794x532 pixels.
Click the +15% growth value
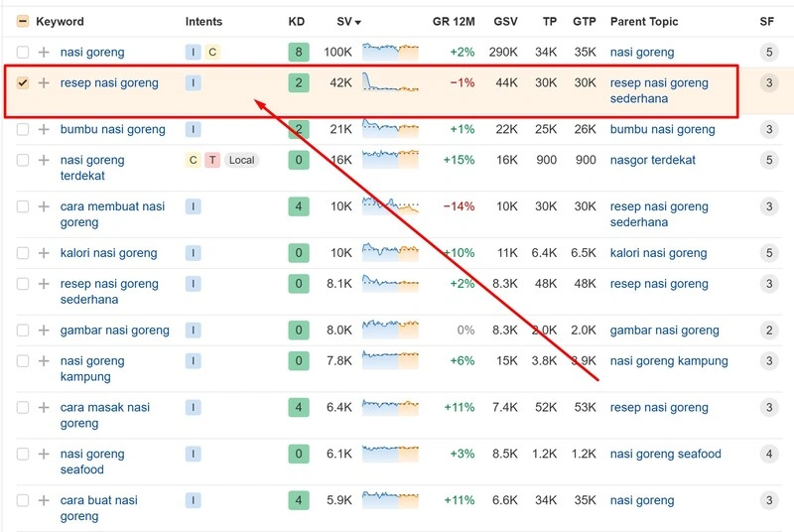[x=459, y=161]
